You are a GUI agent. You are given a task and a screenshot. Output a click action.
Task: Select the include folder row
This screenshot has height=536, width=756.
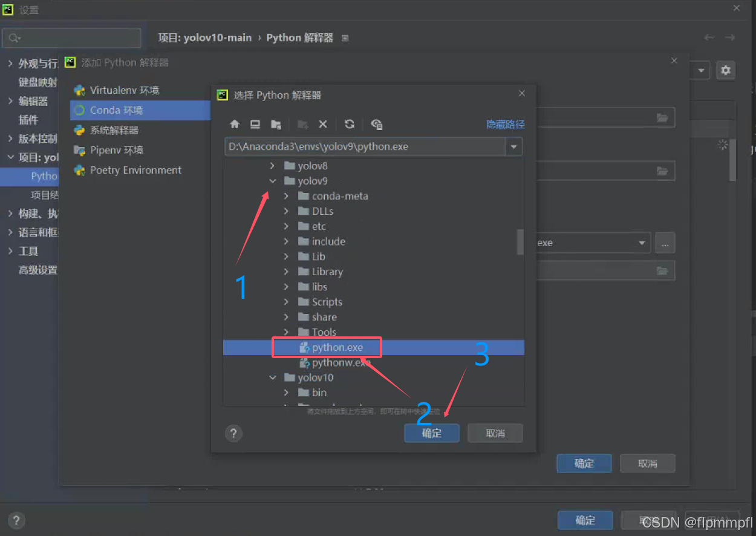(x=373, y=241)
